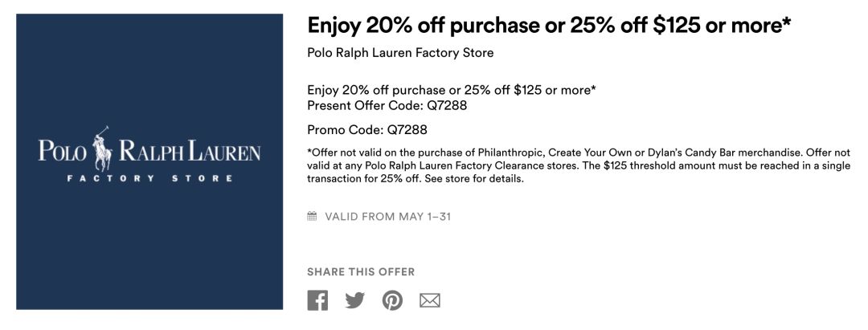Pin this offer on Pinterest
Viewport: 868px width, 330px height.
(x=392, y=300)
